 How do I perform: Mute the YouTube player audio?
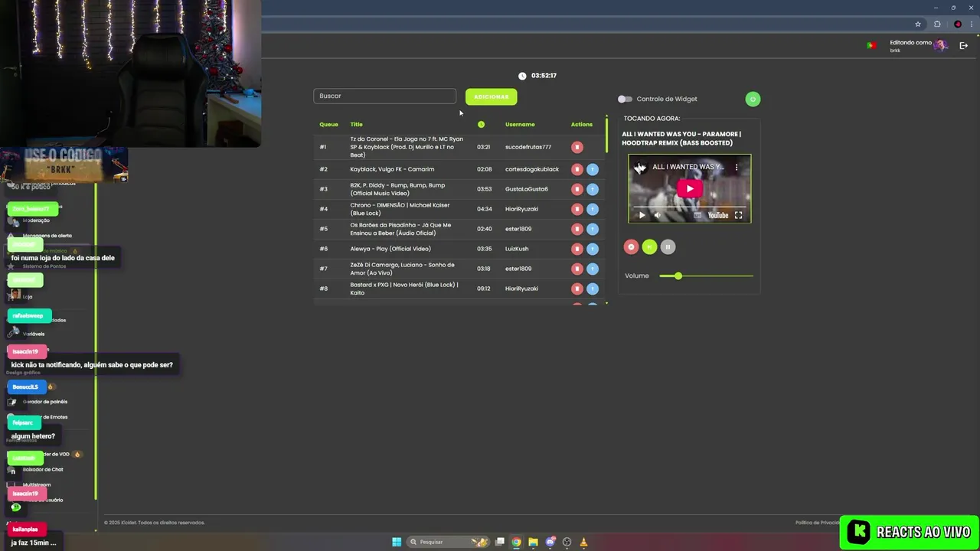click(x=657, y=215)
